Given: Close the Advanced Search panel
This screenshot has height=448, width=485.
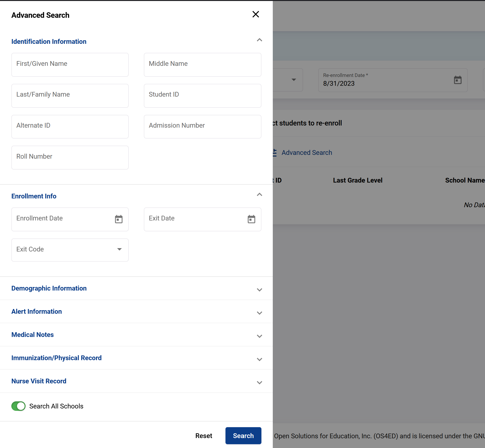Looking at the screenshot, I should click(x=256, y=14).
